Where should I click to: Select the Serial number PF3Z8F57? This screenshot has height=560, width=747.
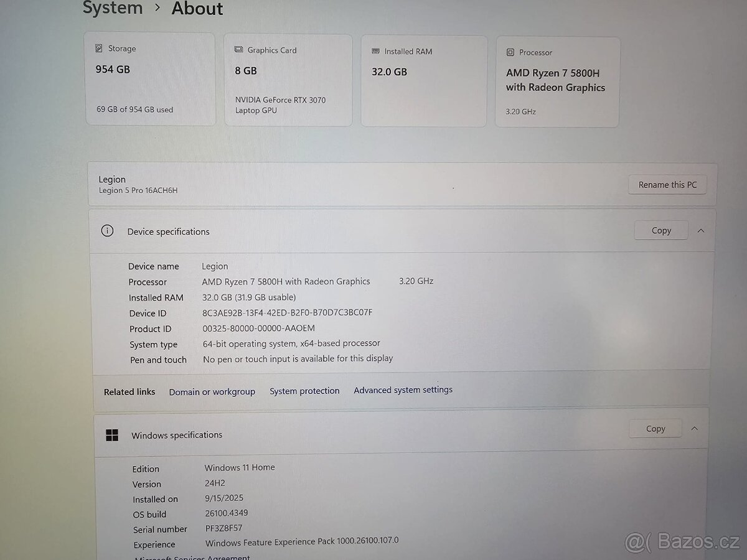click(223, 528)
